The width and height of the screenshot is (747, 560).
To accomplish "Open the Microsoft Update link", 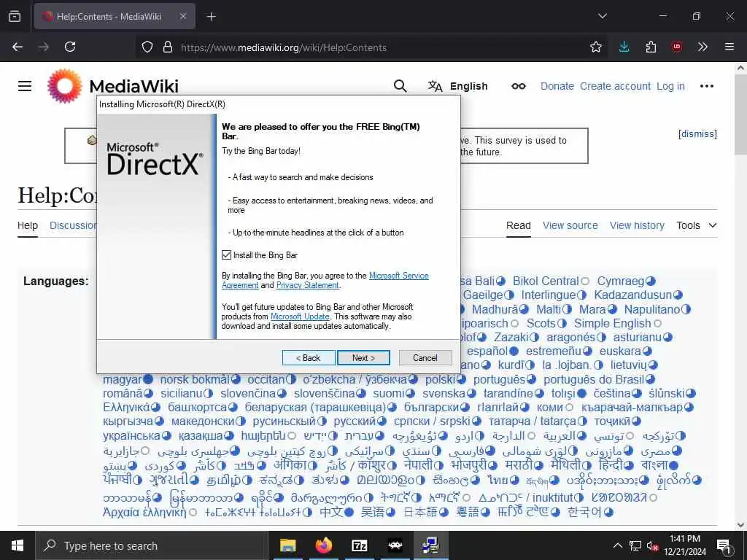I will pos(300,316).
